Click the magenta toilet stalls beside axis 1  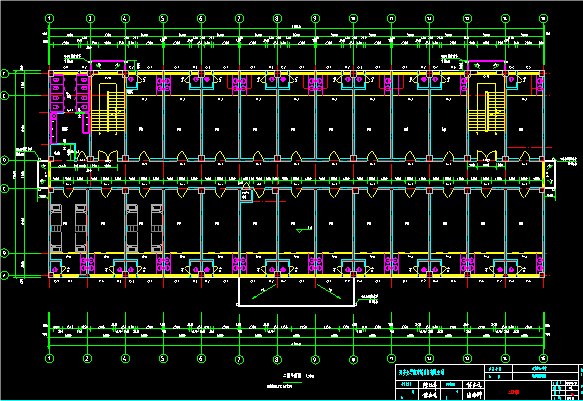click(x=57, y=93)
